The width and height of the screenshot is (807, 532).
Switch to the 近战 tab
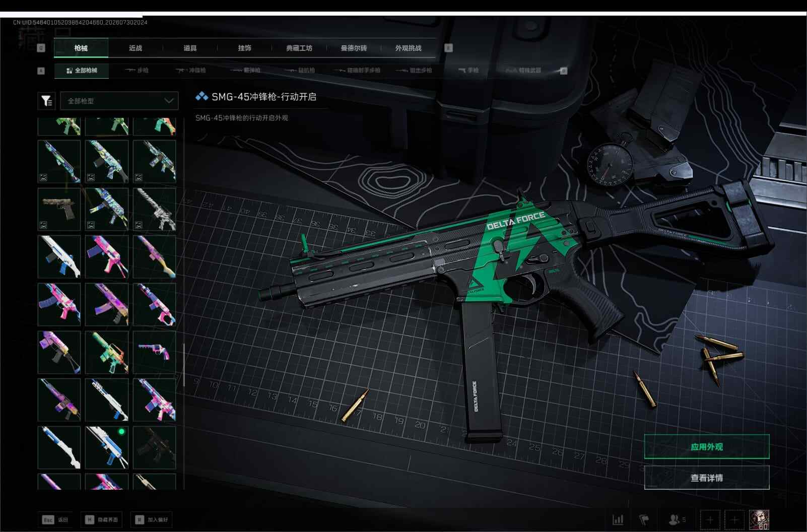click(x=136, y=48)
